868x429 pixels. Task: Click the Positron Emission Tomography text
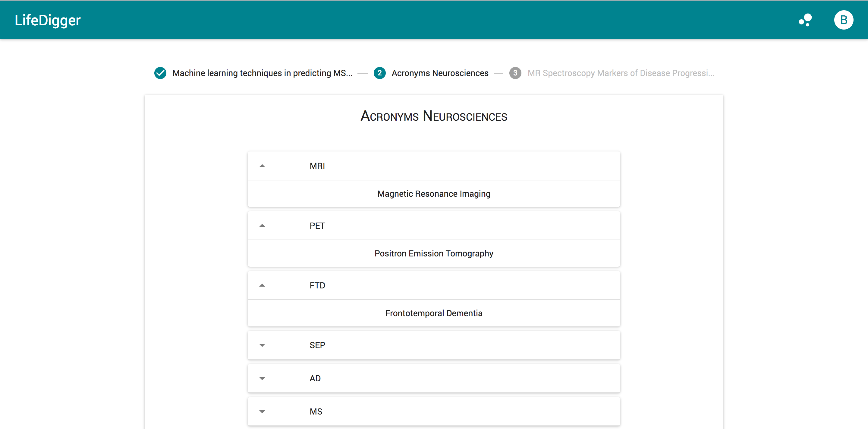434,253
